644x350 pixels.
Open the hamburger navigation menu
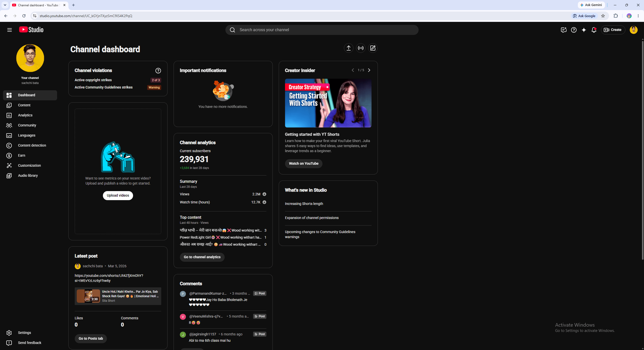[10, 30]
